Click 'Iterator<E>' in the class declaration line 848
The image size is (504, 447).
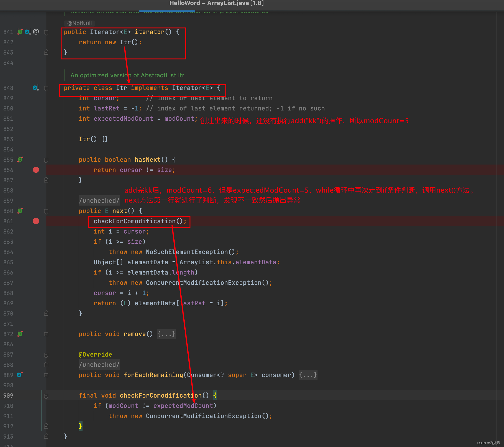[x=192, y=88]
